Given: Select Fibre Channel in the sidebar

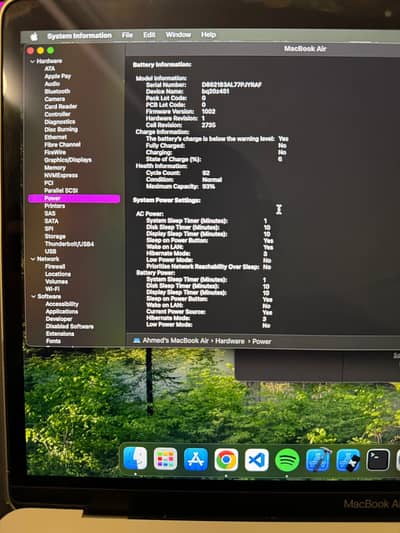Looking at the screenshot, I should (x=63, y=144).
